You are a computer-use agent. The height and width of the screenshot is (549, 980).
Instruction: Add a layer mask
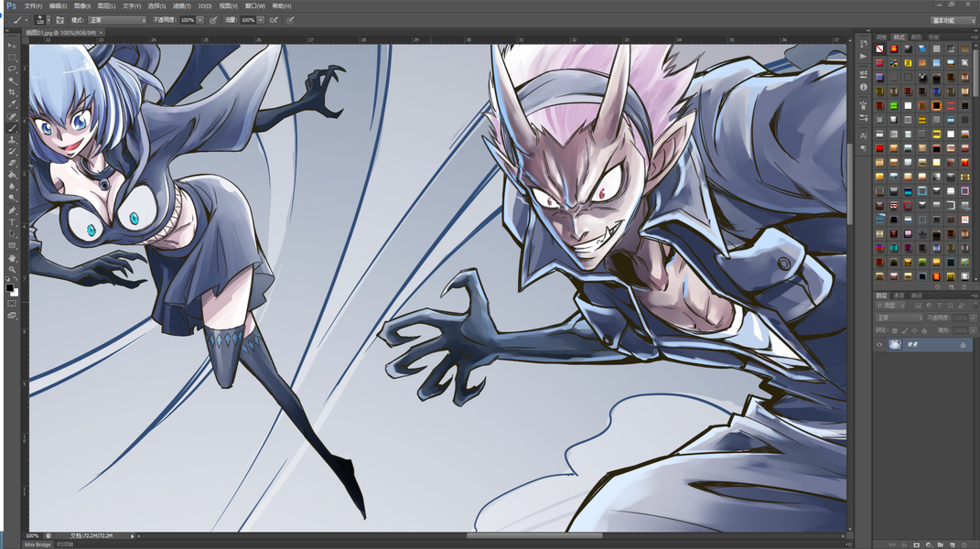pos(916,544)
